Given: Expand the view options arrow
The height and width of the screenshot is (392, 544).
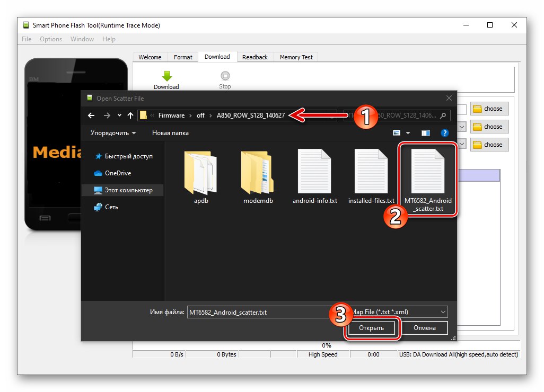Looking at the screenshot, I should tap(408, 133).
